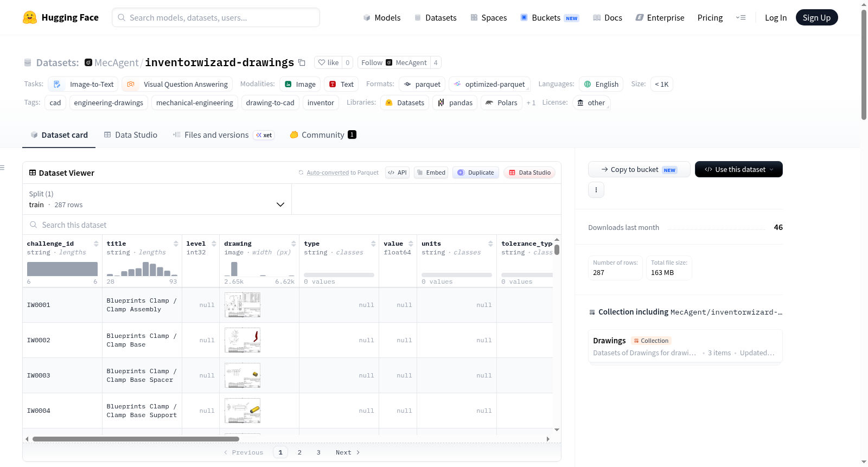Like this dataset
The image size is (868, 467).
pos(328,62)
